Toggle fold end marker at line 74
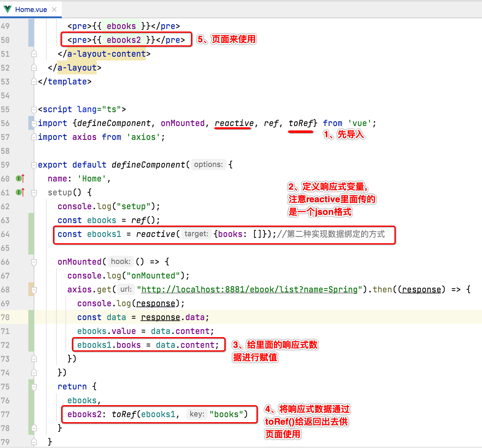Viewport: 482px width, 448px height. tap(34, 373)
